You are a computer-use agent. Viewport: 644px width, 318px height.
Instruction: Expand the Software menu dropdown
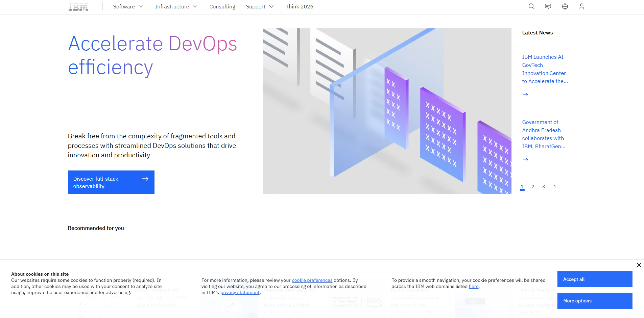click(128, 7)
